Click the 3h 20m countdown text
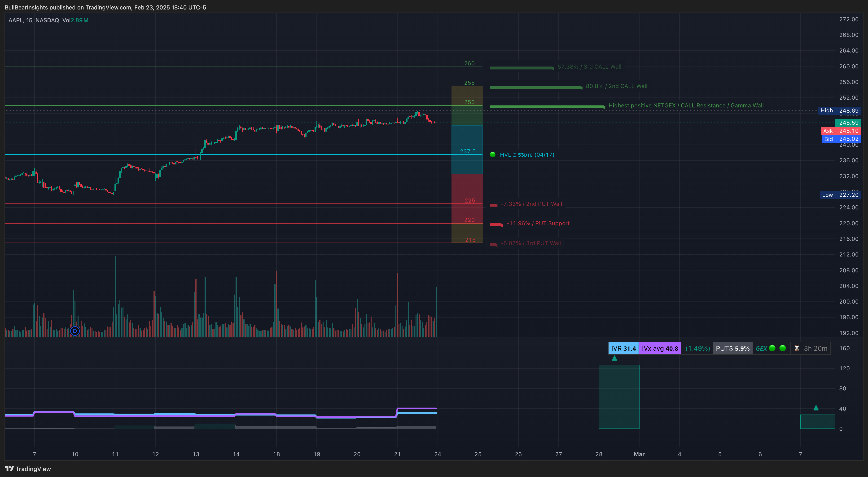 [x=815, y=348]
